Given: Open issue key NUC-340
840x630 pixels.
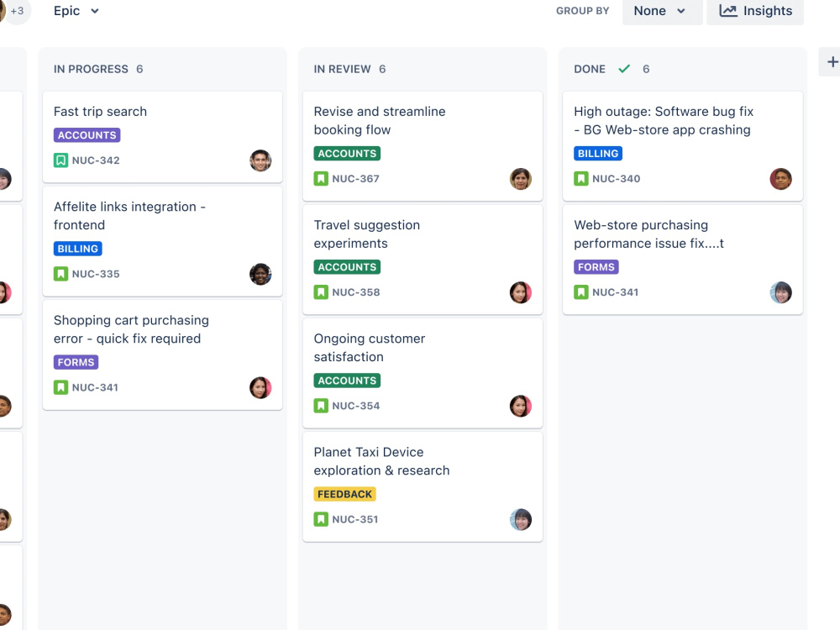Looking at the screenshot, I should 616,178.
